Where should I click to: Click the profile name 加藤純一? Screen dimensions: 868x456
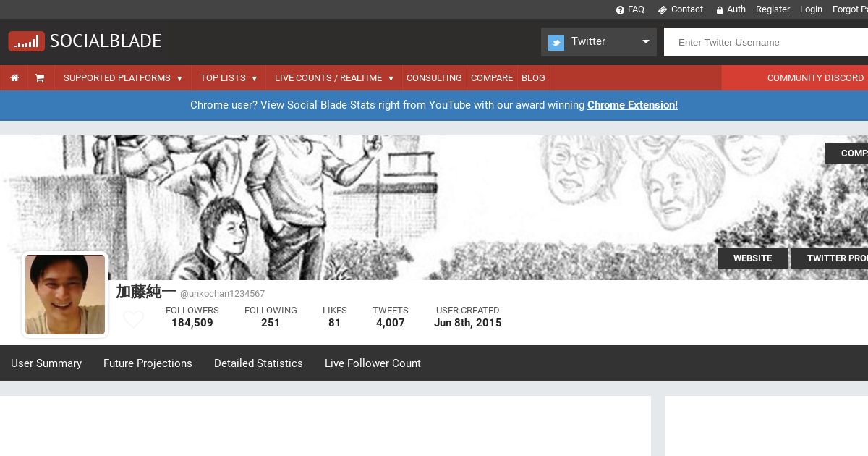[146, 292]
